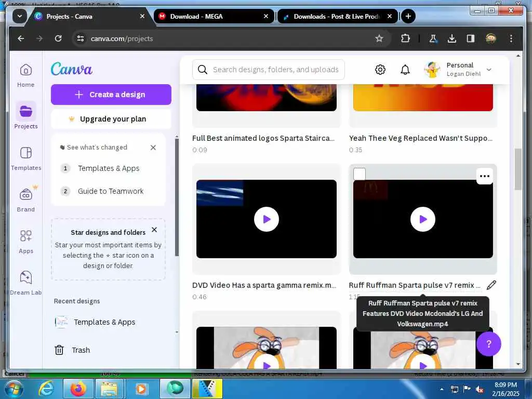Open a new browser tab
This screenshot has width=532, height=399.
tap(408, 16)
